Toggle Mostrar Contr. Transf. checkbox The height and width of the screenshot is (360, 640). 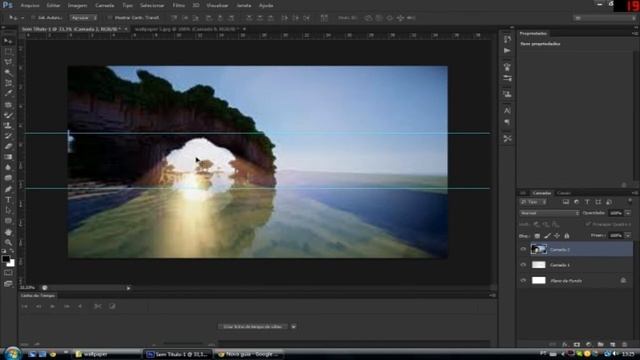109,18
